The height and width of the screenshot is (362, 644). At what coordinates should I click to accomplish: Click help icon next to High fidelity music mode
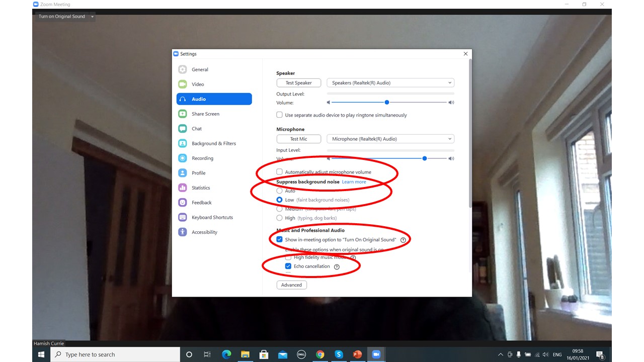(x=353, y=258)
